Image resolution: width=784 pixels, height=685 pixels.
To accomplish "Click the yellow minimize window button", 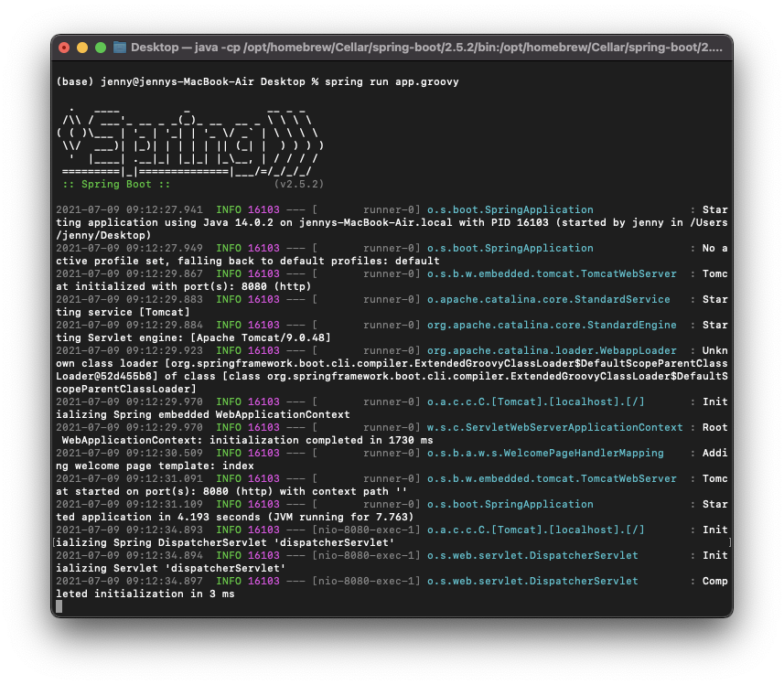I will [82, 48].
